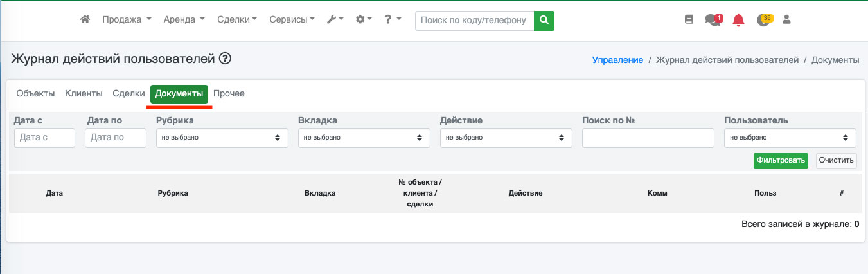Screen dimensions: 868x274
Task: Follow the Управление breadcrumb link
Action: click(617, 60)
